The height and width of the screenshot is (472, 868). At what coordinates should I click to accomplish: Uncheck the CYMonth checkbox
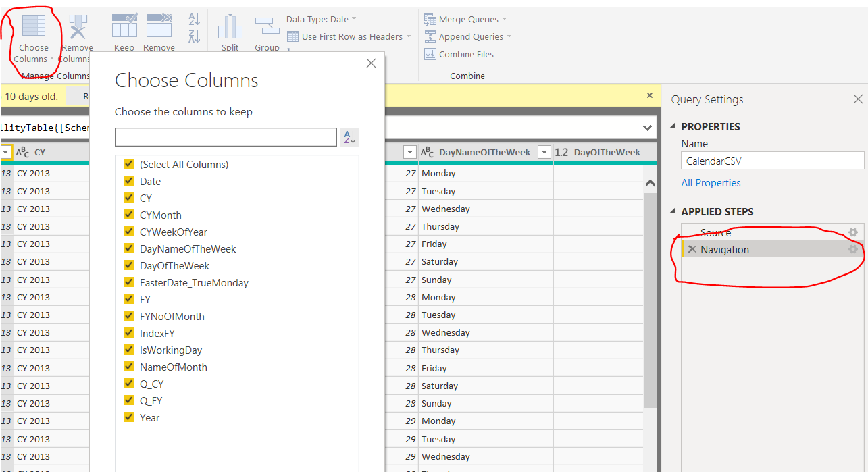coord(128,215)
